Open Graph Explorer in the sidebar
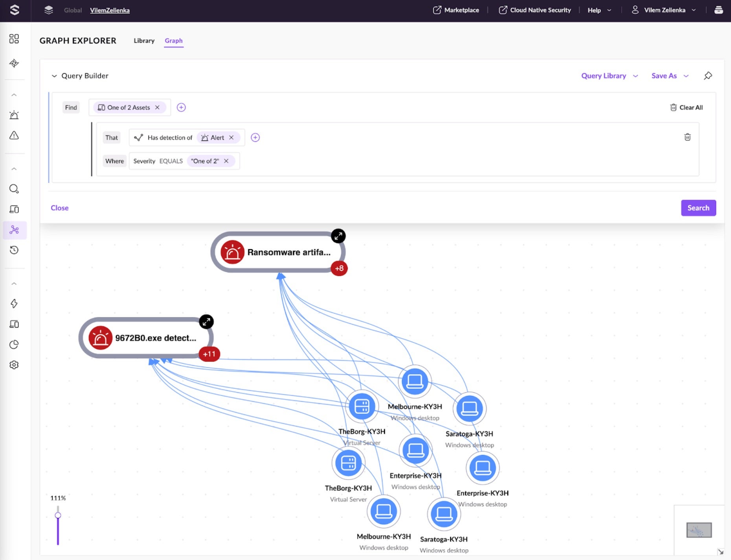 click(x=14, y=230)
